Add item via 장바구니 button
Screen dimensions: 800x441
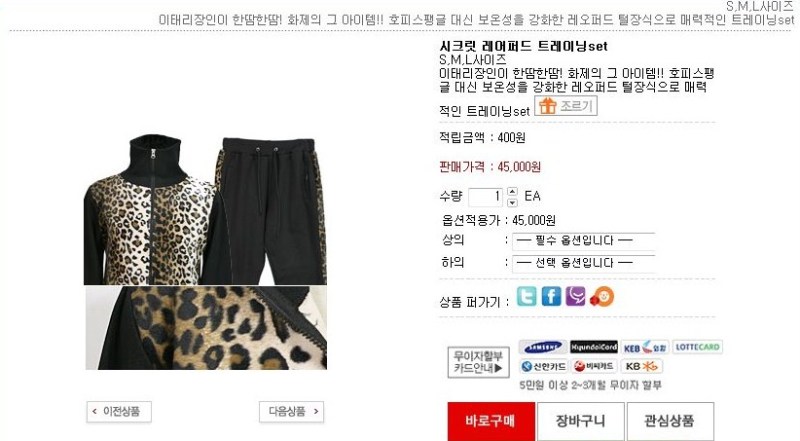tap(581, 422)
